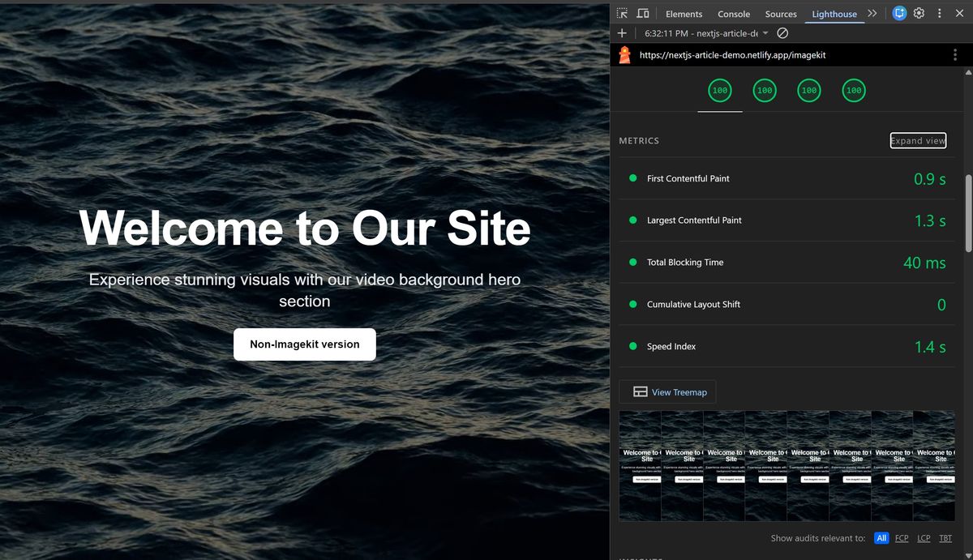Open DevTools settings gear
The image size is (973, 560).
click(x=919, y=14)
